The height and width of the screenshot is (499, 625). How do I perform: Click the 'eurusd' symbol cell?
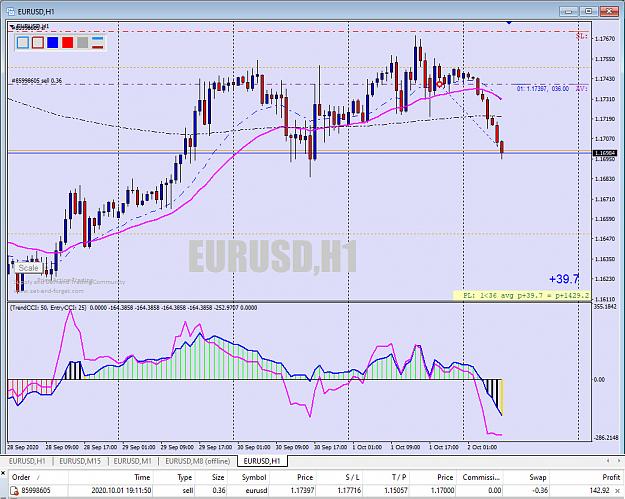256,491
